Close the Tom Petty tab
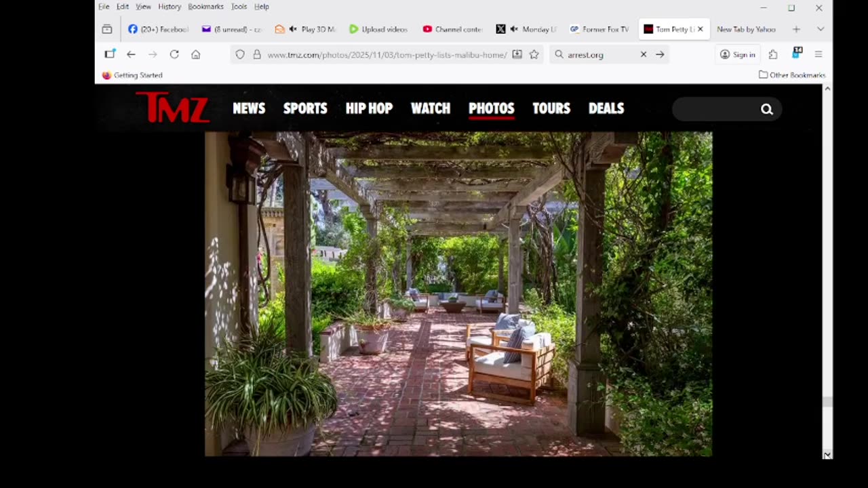Screen dimensions: 868x488 700,29
